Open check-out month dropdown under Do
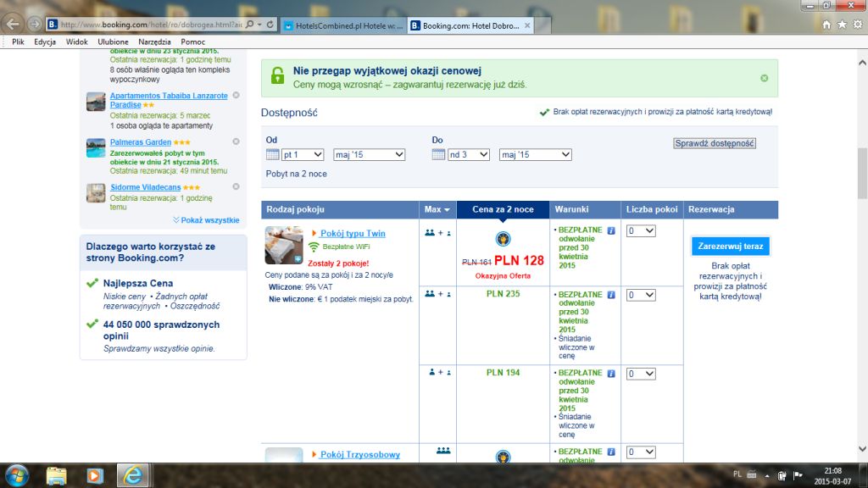Viewport: 868px width, 488px height. tap(536, 154)
